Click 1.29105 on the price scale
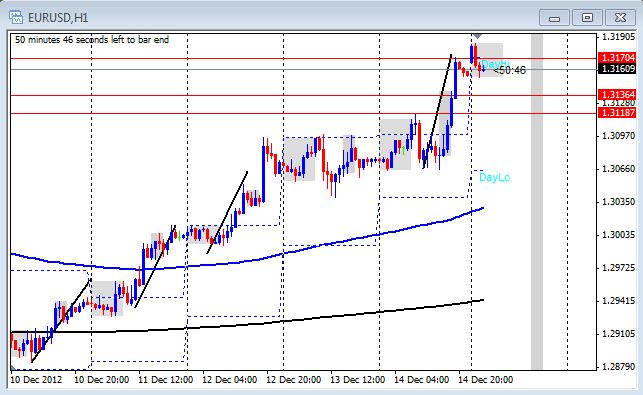This screenshot has width=643, height=395. 618,334
